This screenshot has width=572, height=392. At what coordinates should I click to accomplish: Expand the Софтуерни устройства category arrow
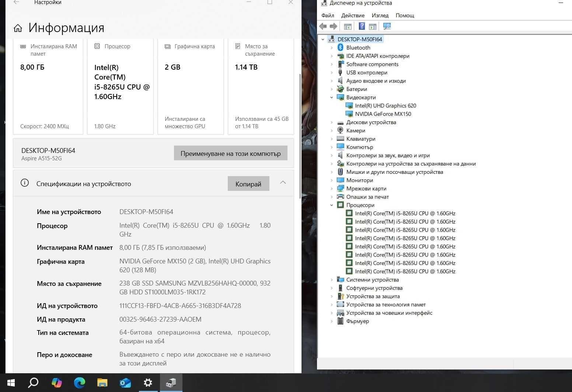(332, 288)
